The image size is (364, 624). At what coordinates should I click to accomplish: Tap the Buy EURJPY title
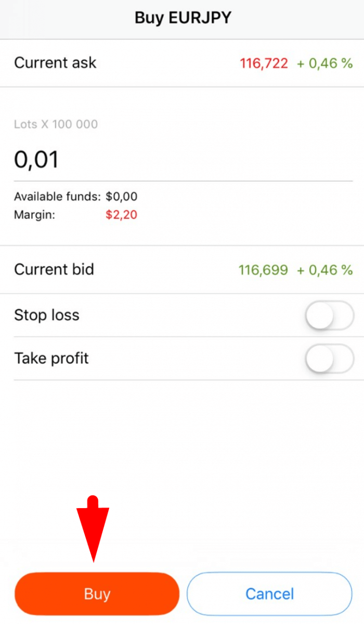(183, 18)
